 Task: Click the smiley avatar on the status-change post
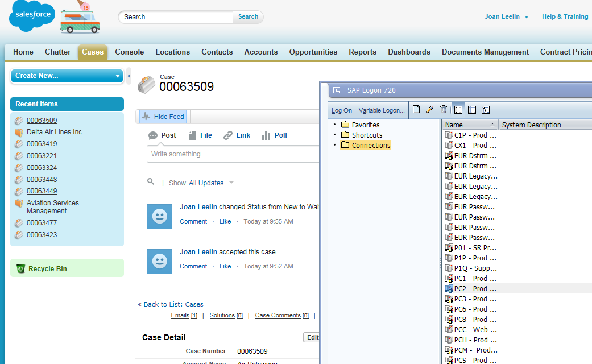click(x=159, y=216)
